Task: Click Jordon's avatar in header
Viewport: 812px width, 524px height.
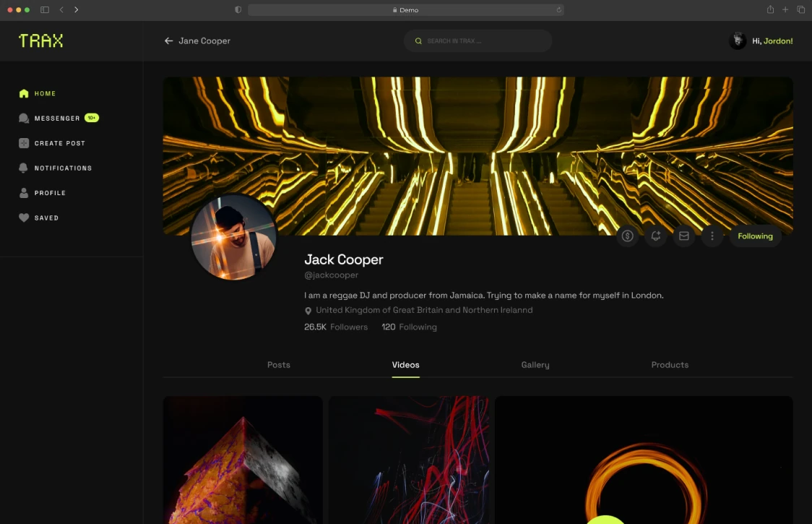Action: pyautogui.click(x=738, y=40)
